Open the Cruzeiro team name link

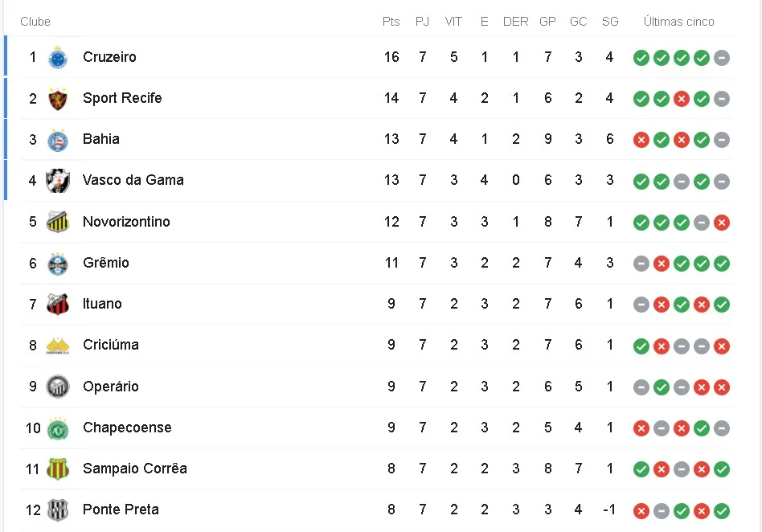(109, 57)
